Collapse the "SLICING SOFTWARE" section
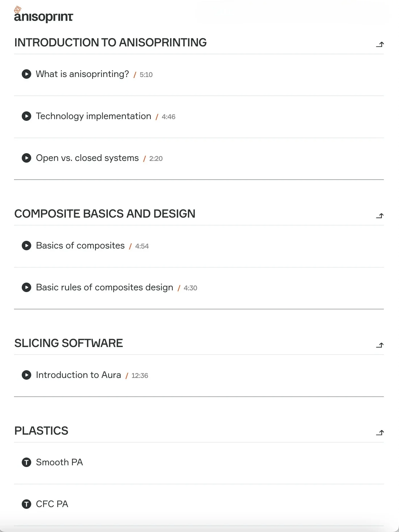The height and width of the screenshot is (532, 399). (x=380, y=345)
